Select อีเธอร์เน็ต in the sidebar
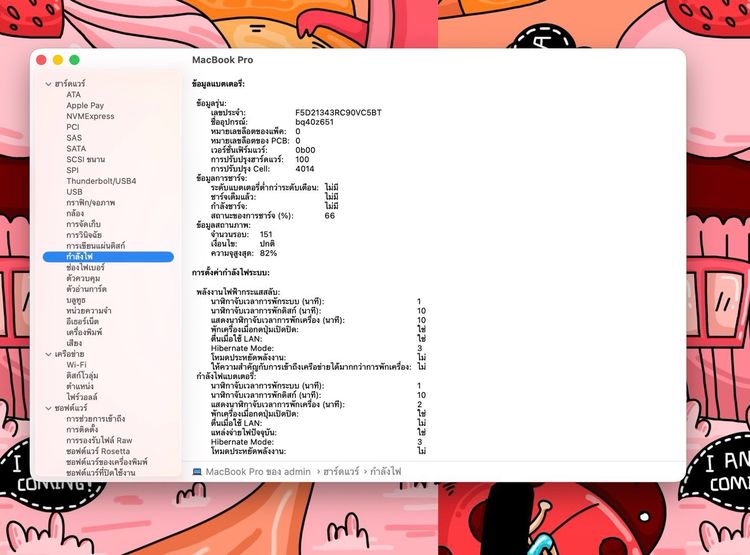 (83, 322)
